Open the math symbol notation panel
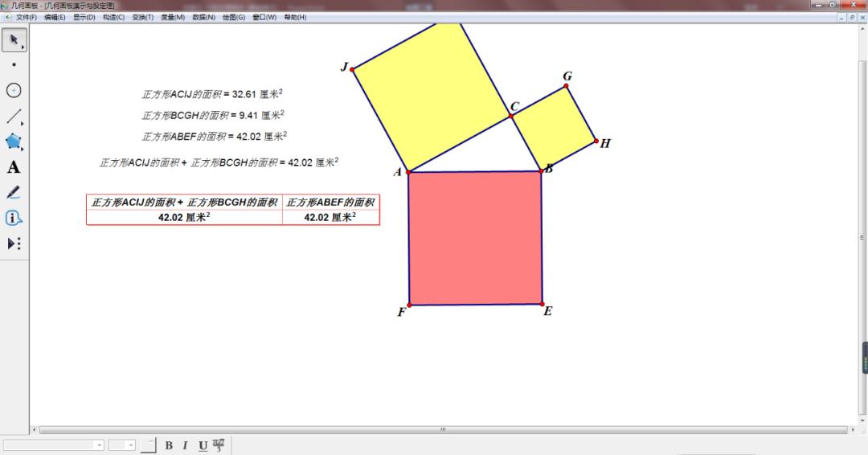This screenshot has height=455, width=868. tap(219, 445)
